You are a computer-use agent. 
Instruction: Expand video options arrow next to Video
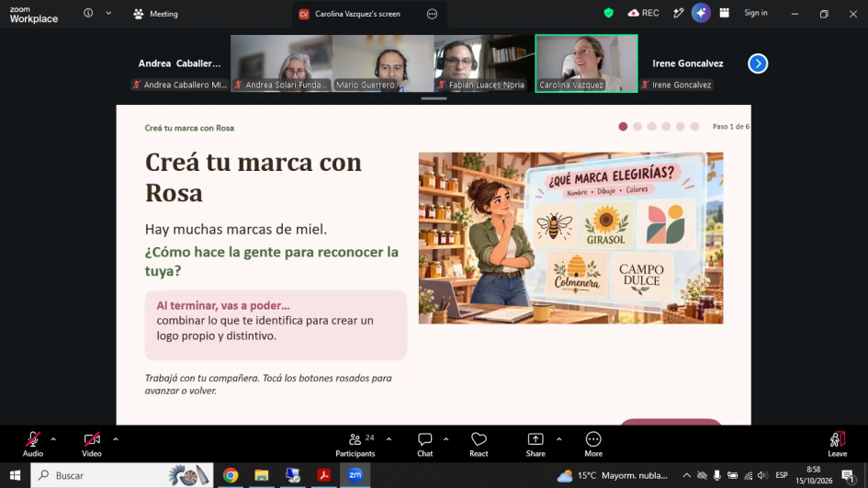click(x=116, y=439)
